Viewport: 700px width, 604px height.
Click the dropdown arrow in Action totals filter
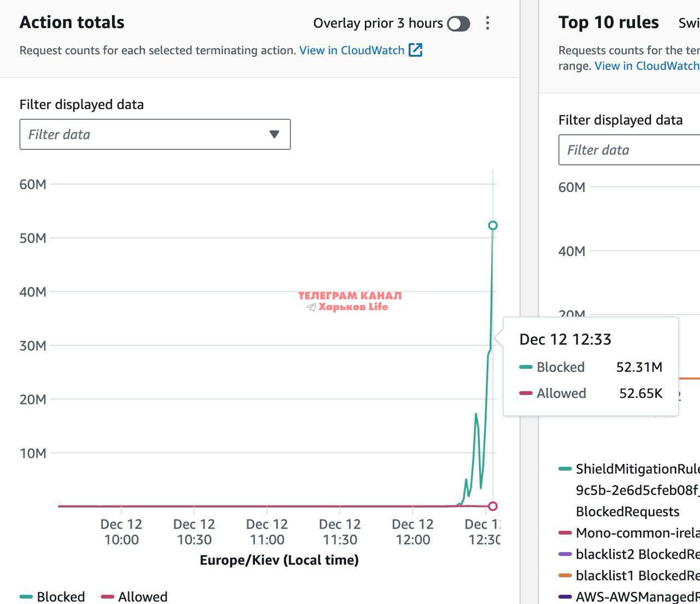tap(275, 135)
